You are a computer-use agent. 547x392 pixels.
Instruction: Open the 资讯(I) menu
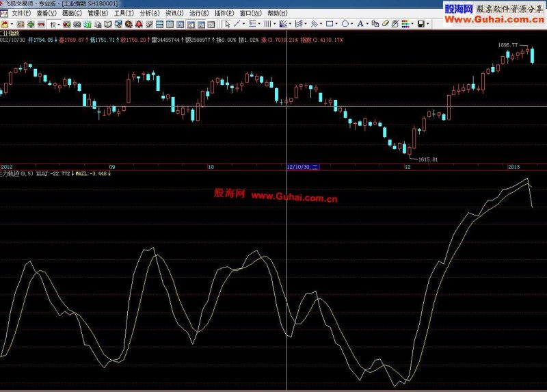point(174,13)
